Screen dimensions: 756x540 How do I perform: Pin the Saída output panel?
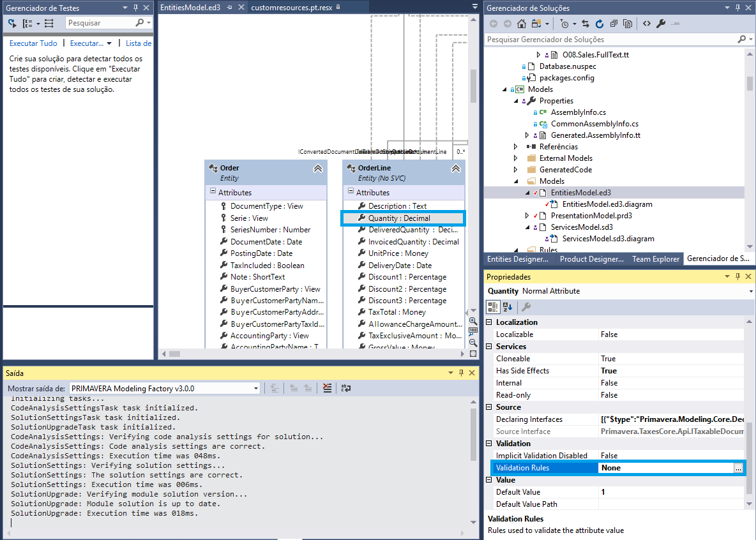(462, 373)
